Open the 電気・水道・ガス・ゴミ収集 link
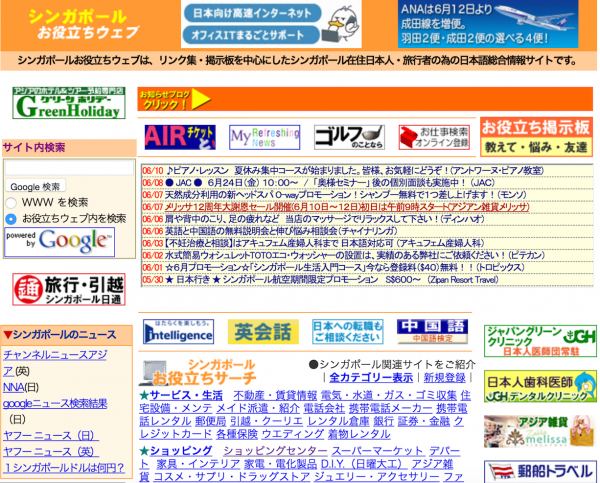The height and width of the screenshot is (483, 600). pyautogui.click(x=389, y=395)
